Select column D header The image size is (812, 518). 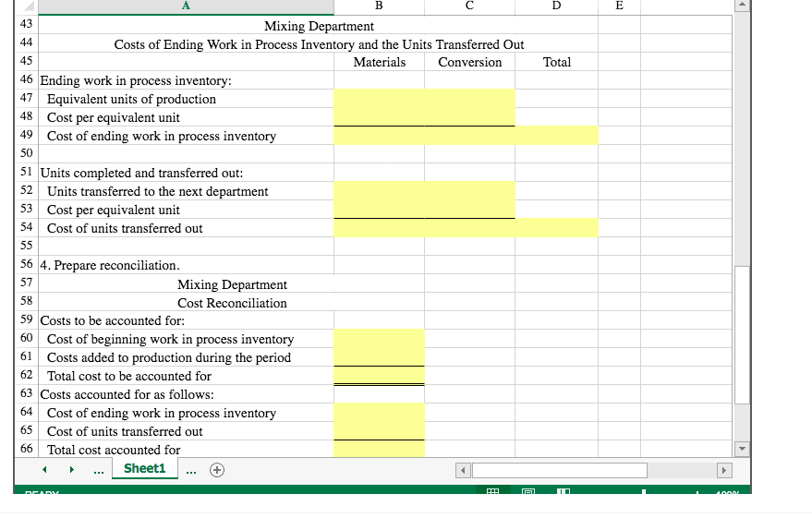tap(557, 6)
